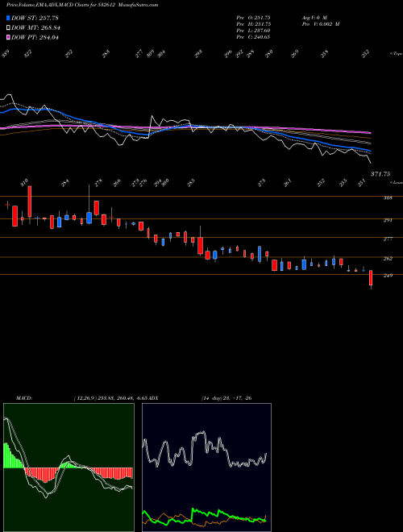Click inside the green MACD histogram panel
This screenshot has width=403, height=532.
click(69, 468)
